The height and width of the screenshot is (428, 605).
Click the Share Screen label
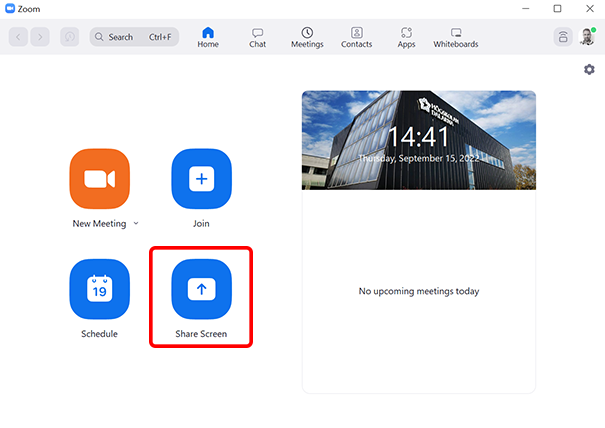tap(201, 334)
